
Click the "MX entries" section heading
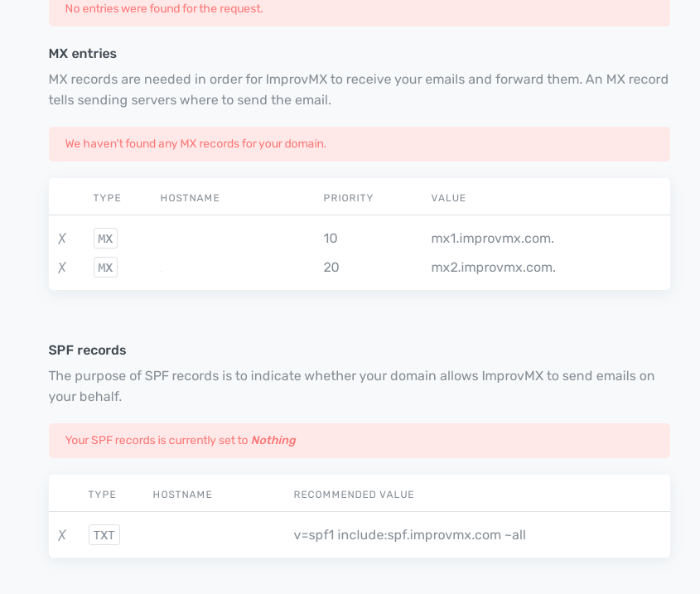coord(83,54)
